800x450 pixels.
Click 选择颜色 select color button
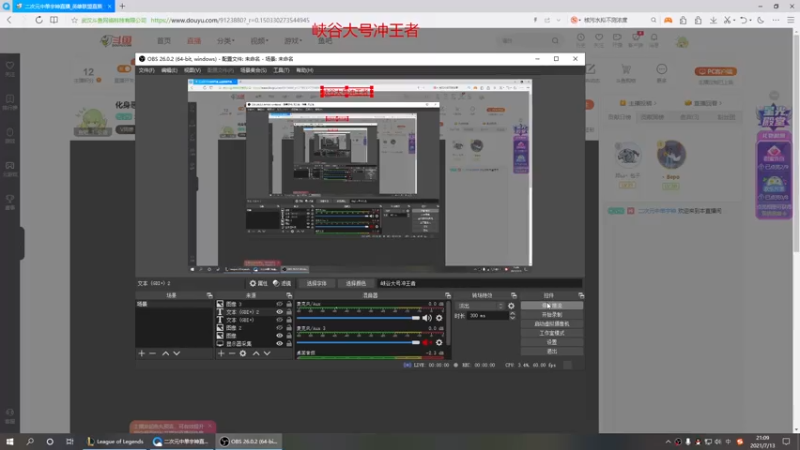click(356, 283)
